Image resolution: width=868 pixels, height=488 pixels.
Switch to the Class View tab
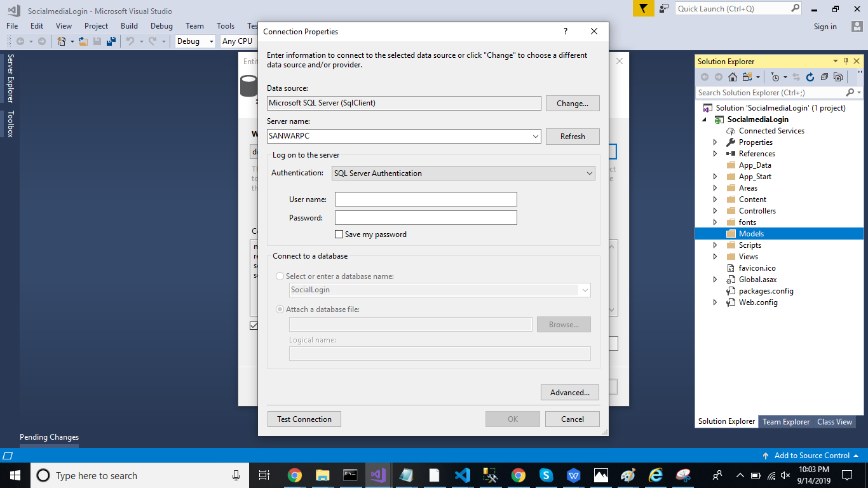[835, 422]
